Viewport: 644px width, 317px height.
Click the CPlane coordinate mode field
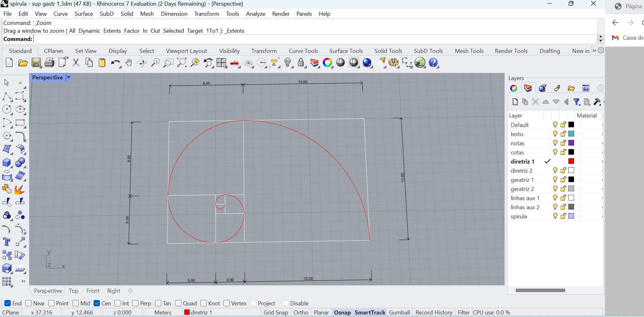10,312
